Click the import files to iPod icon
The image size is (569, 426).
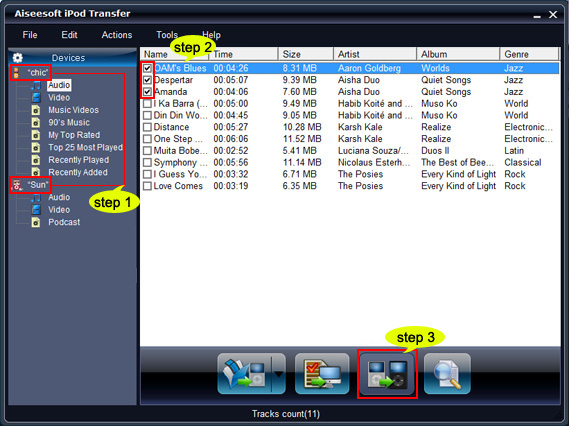pos(245,374)
